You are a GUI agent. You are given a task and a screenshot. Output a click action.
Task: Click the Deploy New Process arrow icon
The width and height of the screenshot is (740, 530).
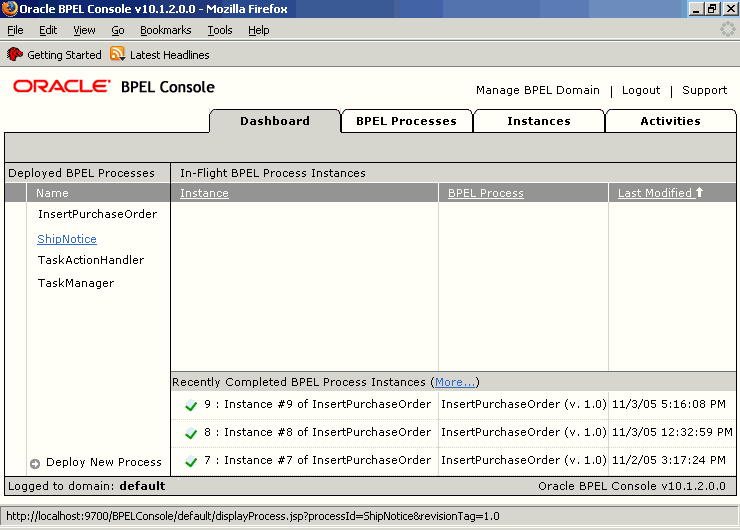[x=35, y=463]
